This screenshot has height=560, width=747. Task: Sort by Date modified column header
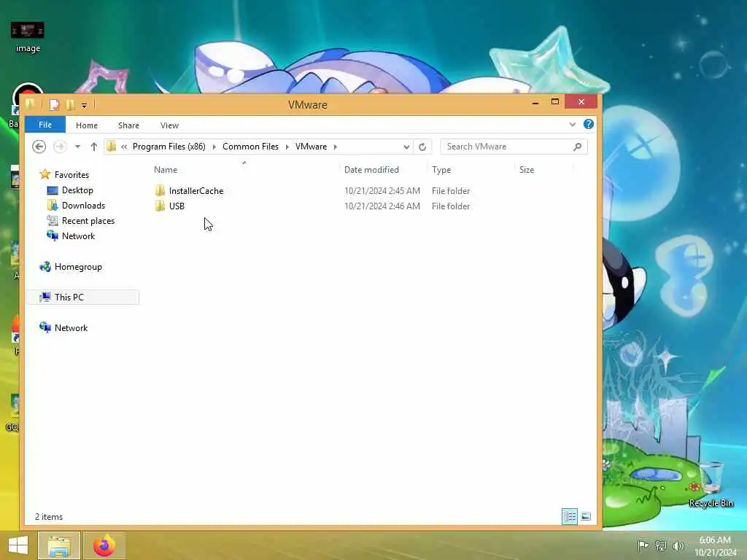(371, 169)
